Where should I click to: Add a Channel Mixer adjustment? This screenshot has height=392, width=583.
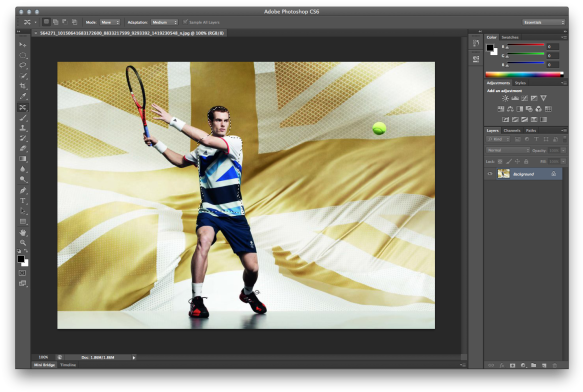tap(538, 109)
